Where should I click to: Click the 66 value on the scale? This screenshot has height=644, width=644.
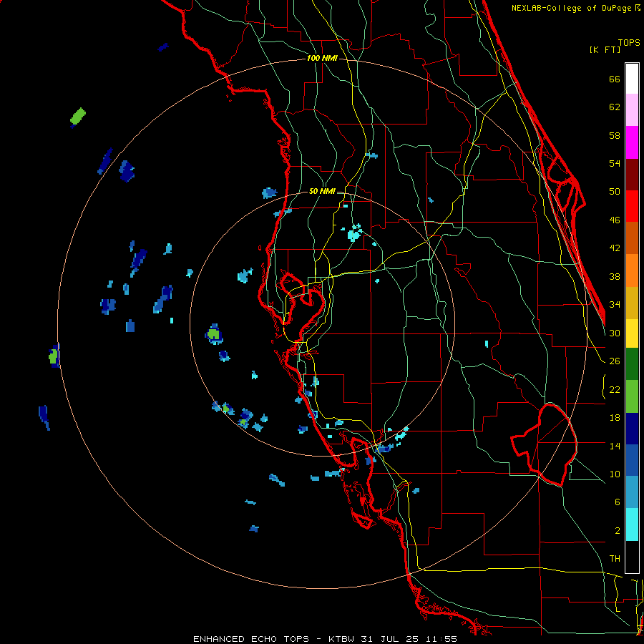click(x=615, y=79)
